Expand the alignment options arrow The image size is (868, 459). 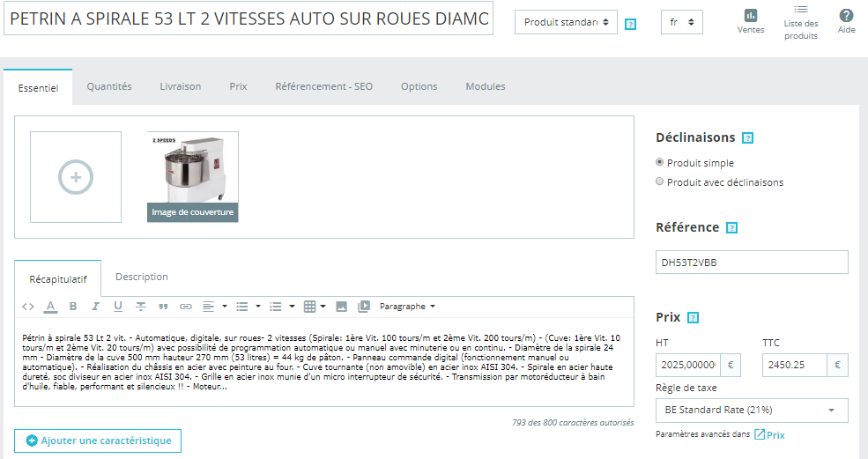coord(224,307)
